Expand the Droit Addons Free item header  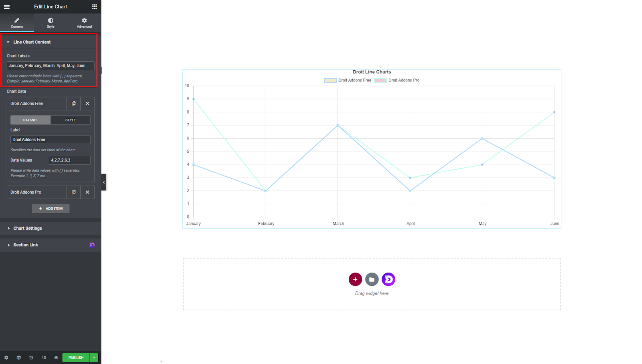(37, 103)
